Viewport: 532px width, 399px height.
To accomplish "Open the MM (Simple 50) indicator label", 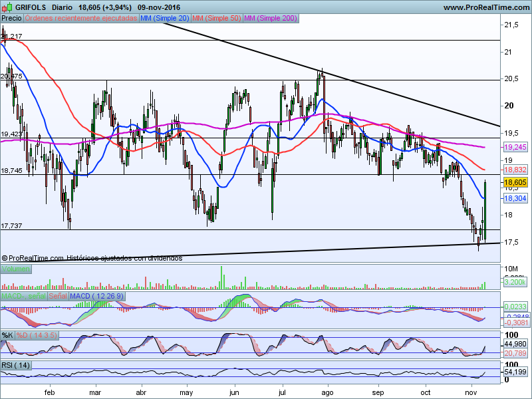I will [x=217, y=19].
